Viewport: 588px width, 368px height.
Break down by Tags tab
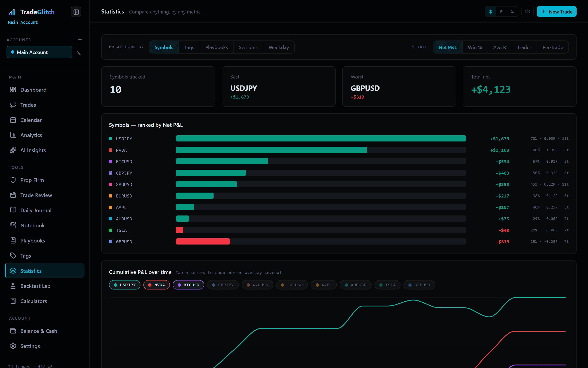point(189,47)
